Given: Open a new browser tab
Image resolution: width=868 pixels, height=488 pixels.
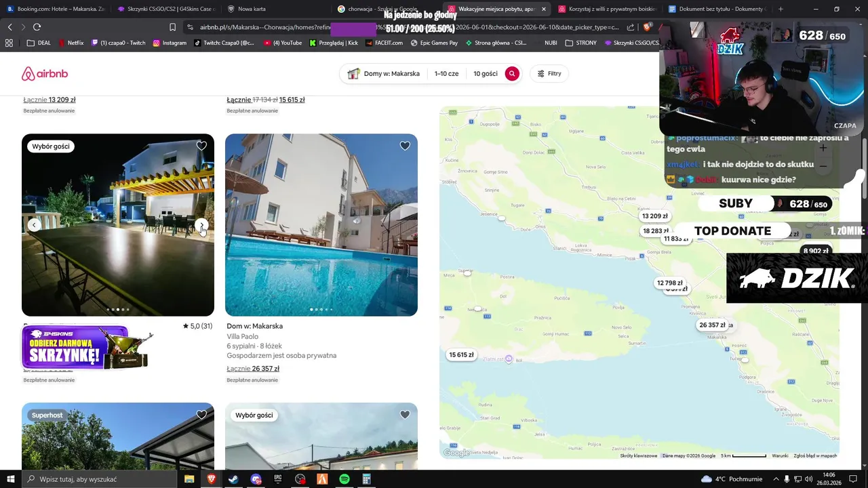Looking at the screenshot, I should [781, 9].
